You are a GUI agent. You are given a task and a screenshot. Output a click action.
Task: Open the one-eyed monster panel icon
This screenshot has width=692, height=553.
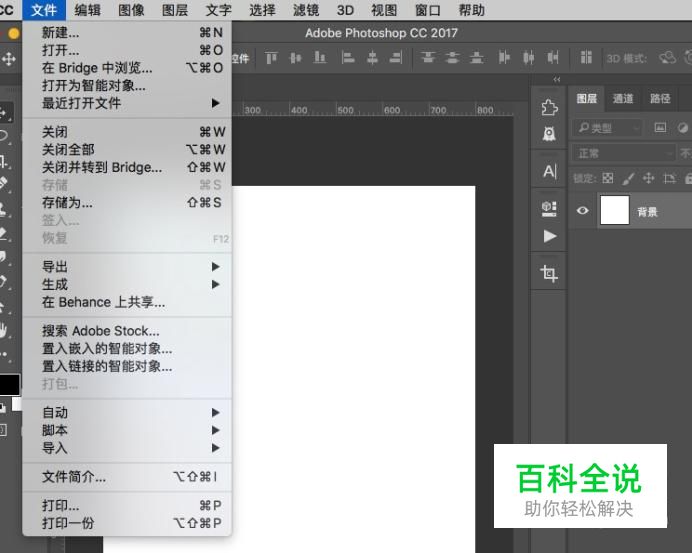coord(549,134)
